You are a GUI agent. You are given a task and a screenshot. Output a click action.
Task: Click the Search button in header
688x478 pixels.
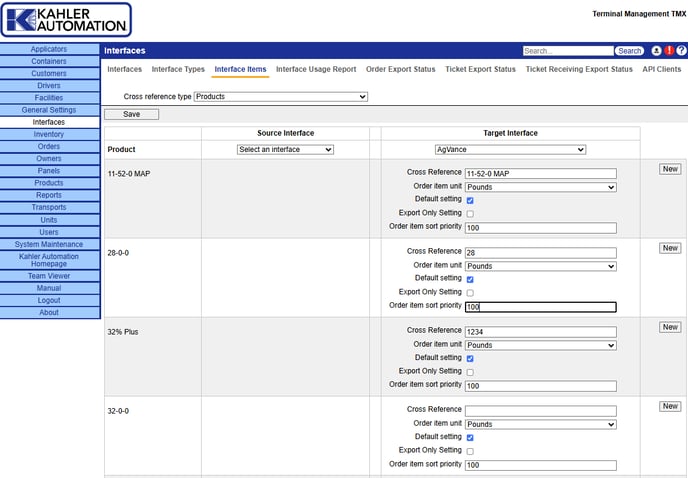[x=629, y=51]
